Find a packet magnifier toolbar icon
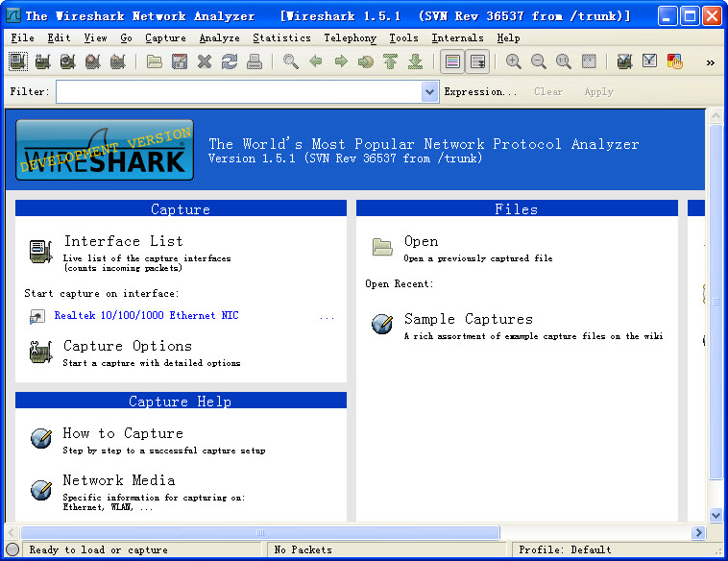This screenshot has height=561, width=728. [x=291, y=61]
